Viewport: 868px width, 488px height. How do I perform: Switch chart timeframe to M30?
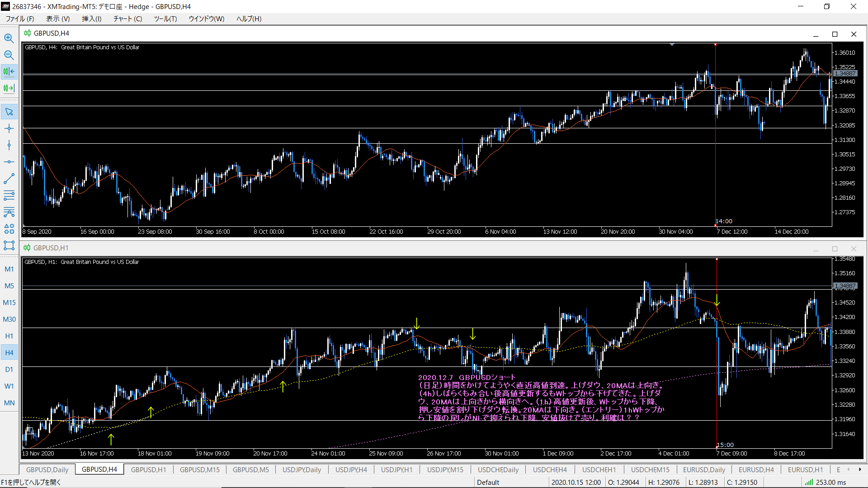pyautogui.click(x=9, y=319)
